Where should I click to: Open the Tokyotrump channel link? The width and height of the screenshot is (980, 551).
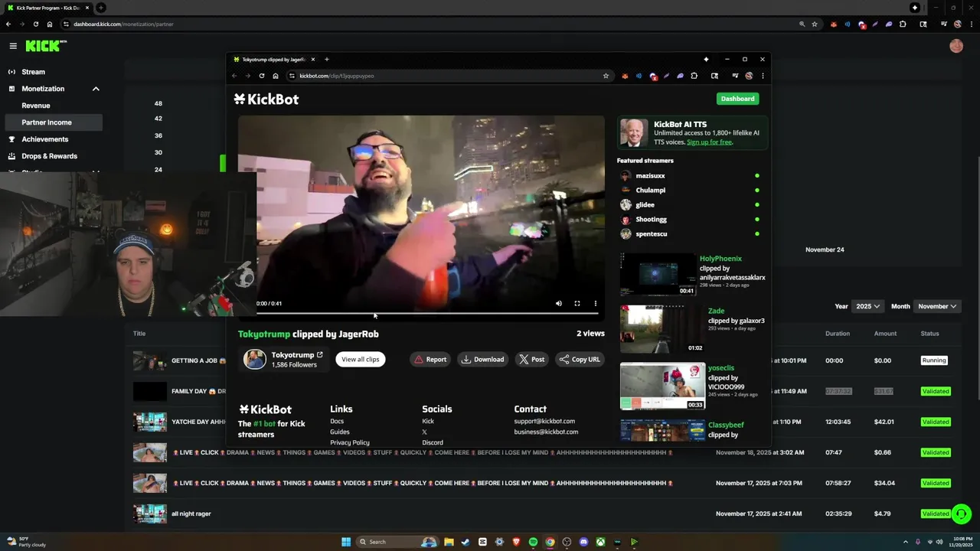pos(297,355)
